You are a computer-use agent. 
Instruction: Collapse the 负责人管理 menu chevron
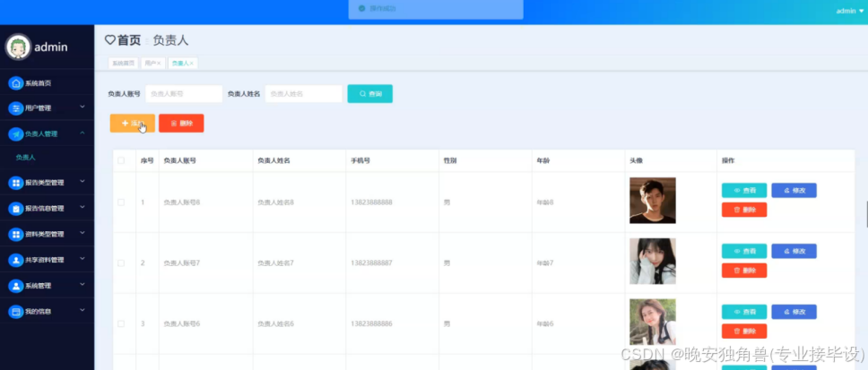(x=82, y=133)
